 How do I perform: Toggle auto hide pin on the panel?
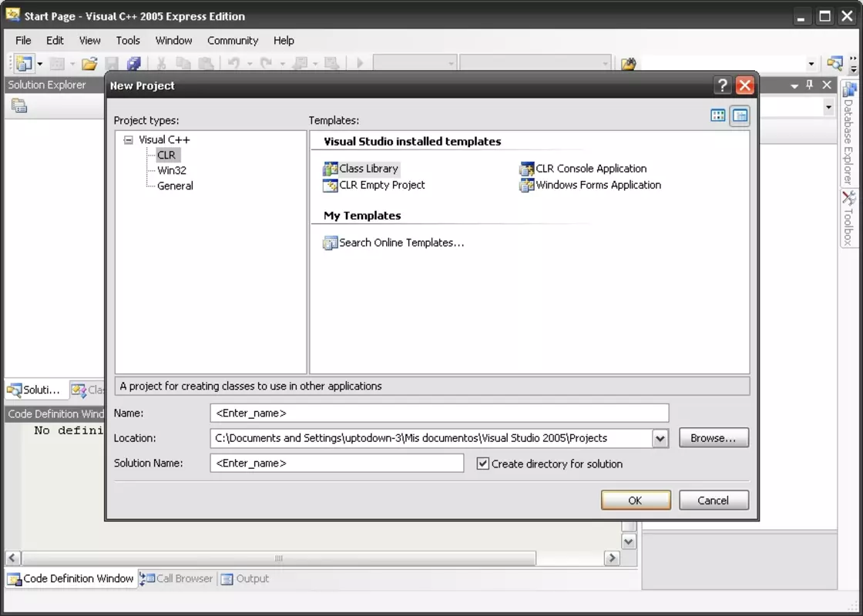(810, 85)
